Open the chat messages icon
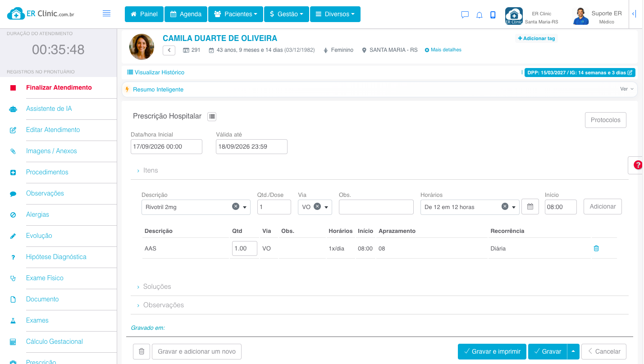Screen dimensions: 644x364 pos(465,14)
